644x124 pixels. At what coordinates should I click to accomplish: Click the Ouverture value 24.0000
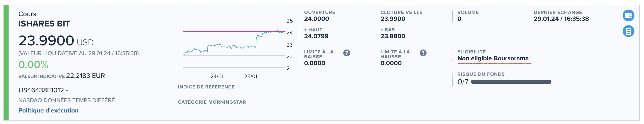pos(316,19)
